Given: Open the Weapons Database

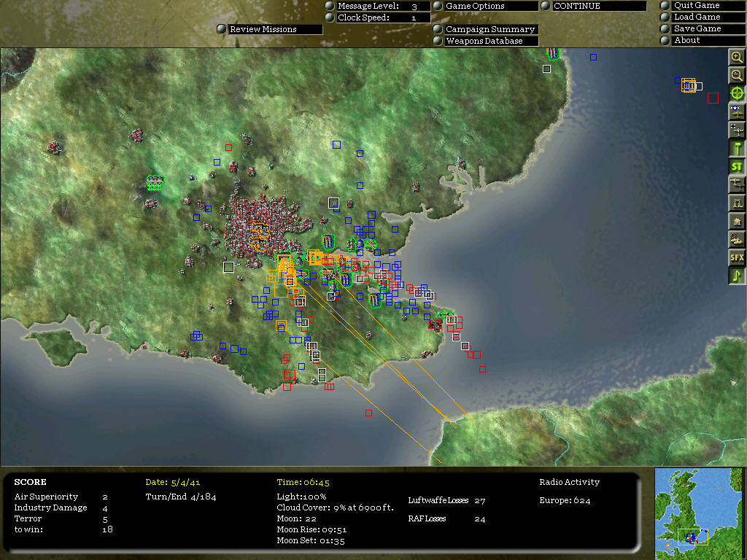Looking at the screenshot, I should [x=491, y=41].
